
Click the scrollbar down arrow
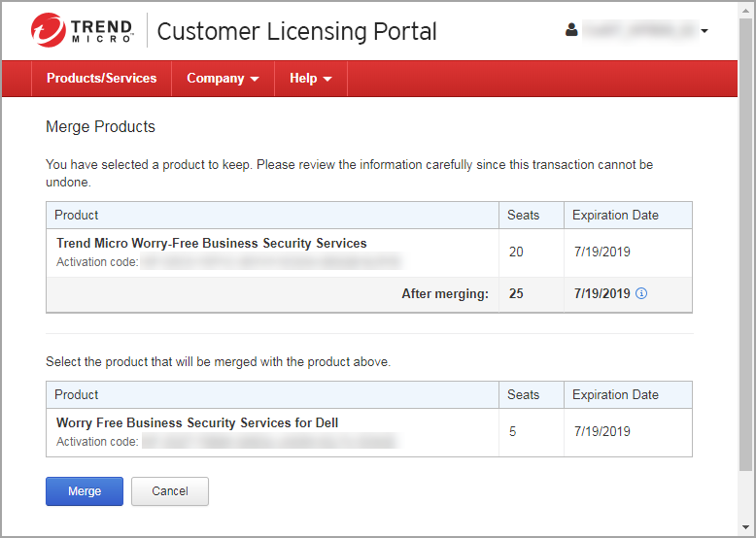click(745, 527)
